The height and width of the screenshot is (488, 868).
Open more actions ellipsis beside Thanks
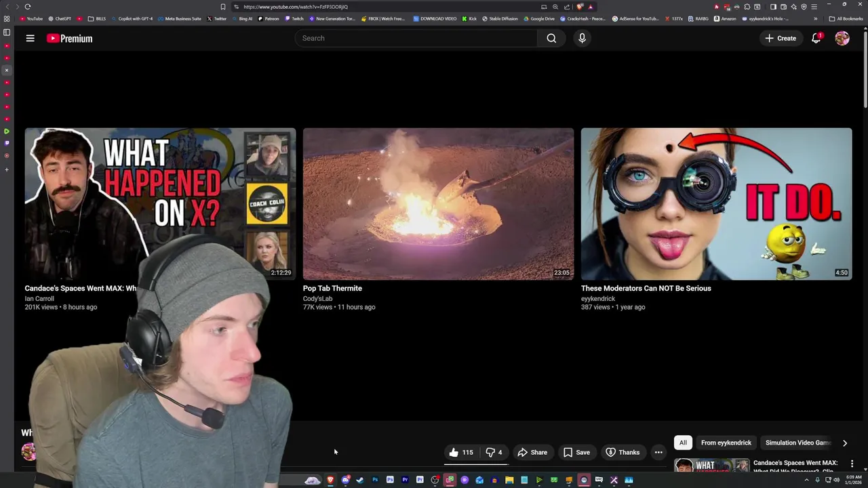point(658,452)
